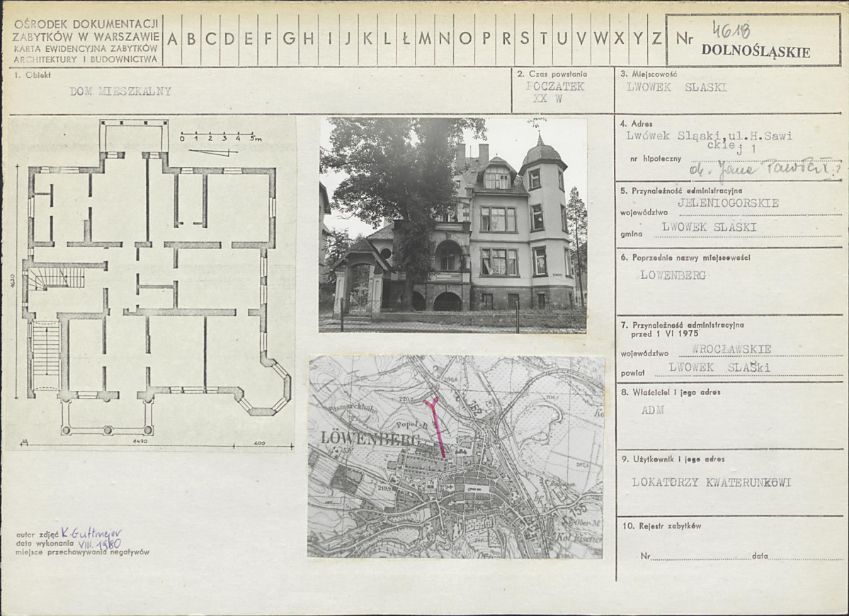Click the house photograph
The image size is (849, 616).
pos(453,225)
